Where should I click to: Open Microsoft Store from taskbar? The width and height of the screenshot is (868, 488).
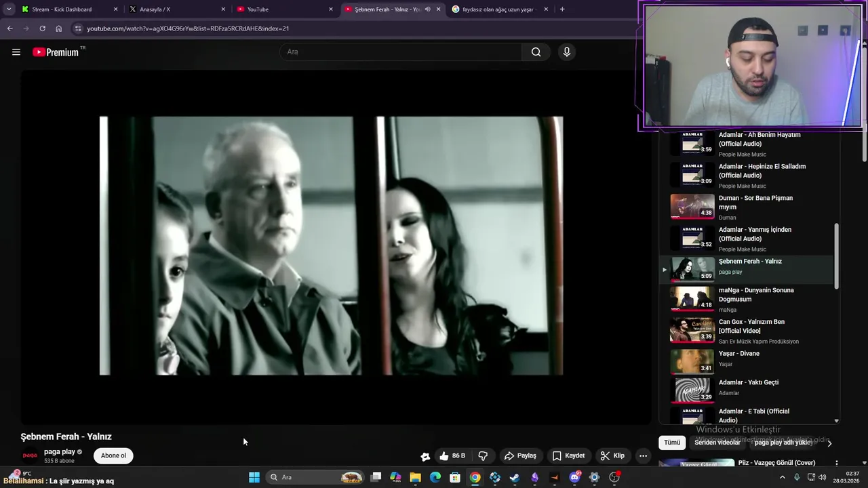[455, 477]
